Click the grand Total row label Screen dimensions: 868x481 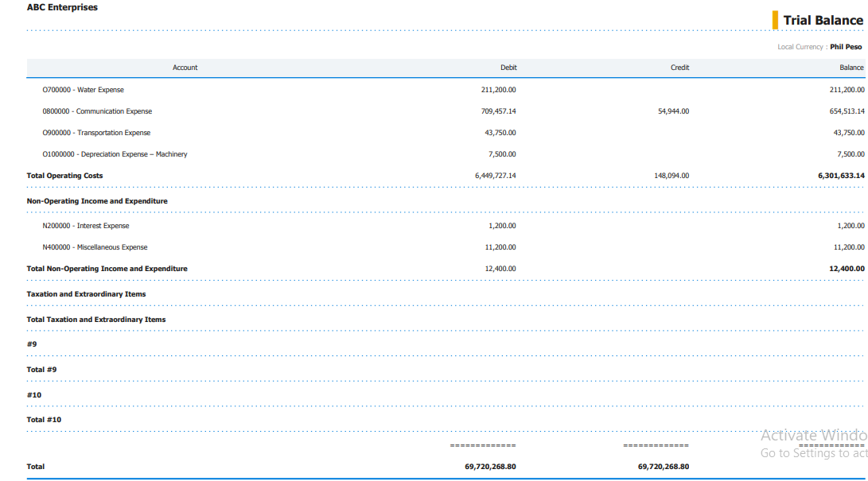36,467
